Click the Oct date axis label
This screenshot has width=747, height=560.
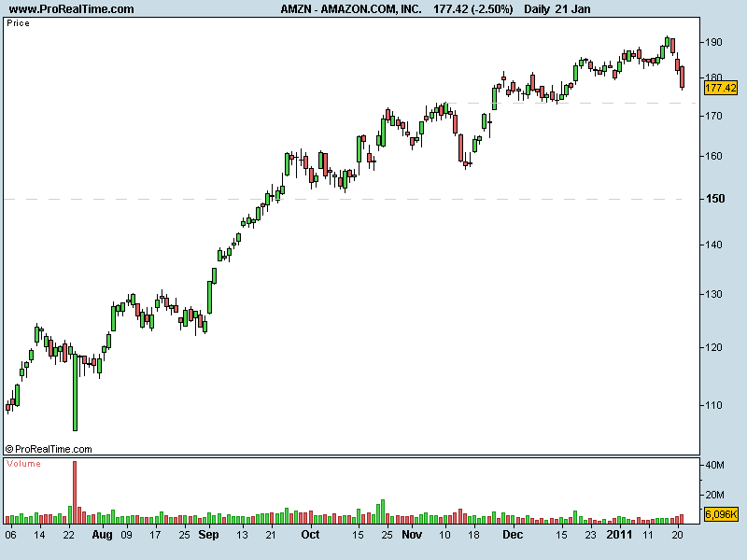point(310,535)
